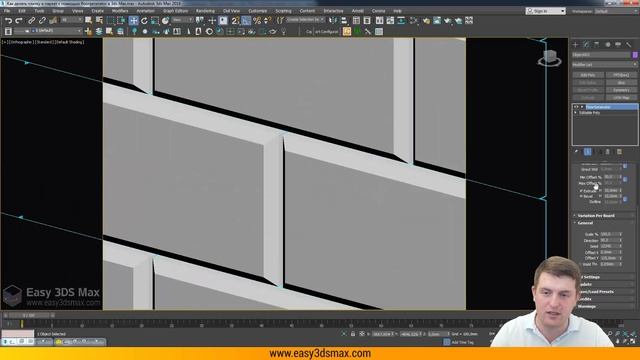This screenshot has width=640, height=360.
Task: Click the Seed value field
Action: click(609, 246)
